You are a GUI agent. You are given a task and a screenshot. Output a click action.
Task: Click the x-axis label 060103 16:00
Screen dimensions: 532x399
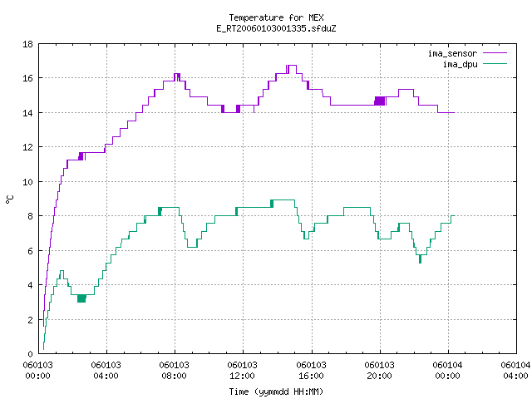(x=311, y=371)
